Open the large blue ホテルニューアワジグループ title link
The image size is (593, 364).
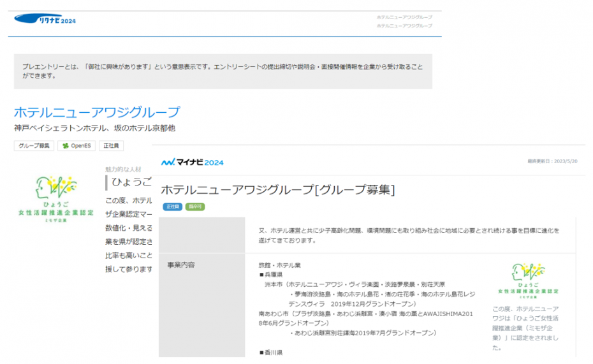(x=96, y=113)
